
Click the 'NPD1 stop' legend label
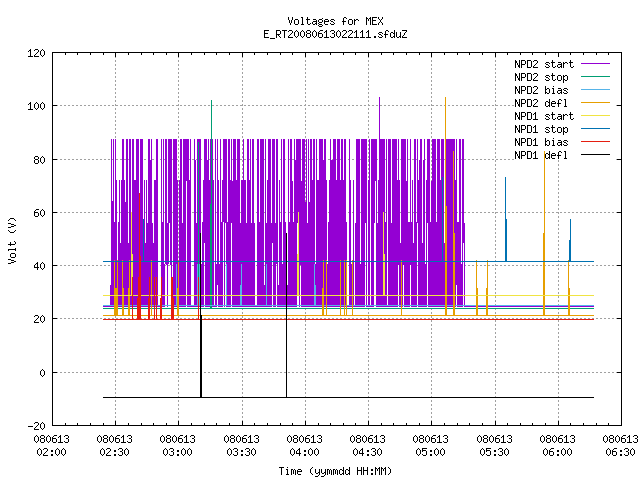541,129
